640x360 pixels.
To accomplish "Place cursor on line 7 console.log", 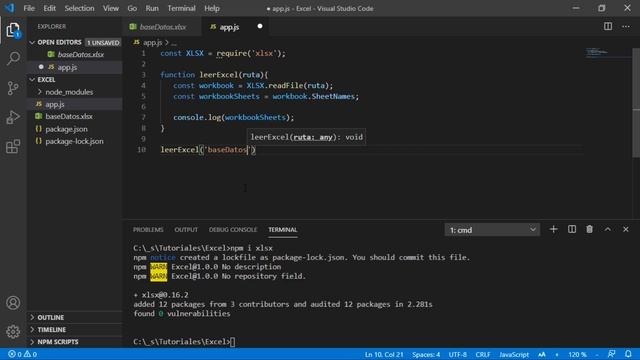I will point(233,118).
